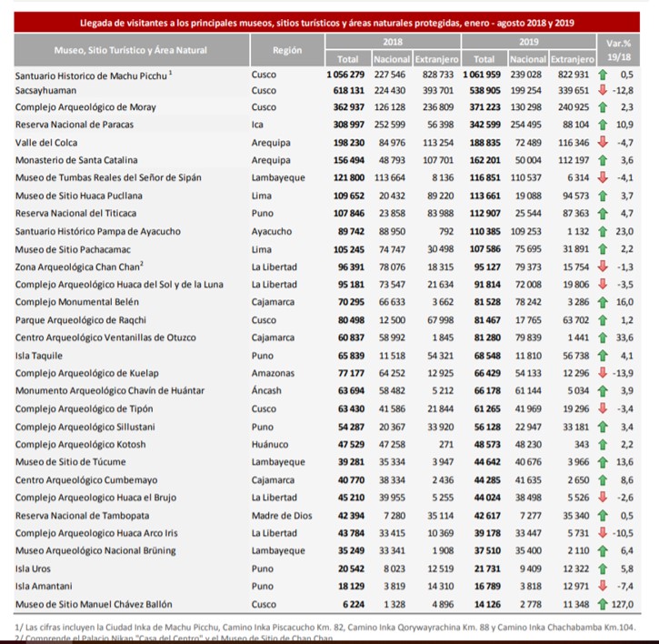659x644 pixels.
Task: Click 2019 extranjero value '88 104' for Paracas
Action: coord(575,125)
